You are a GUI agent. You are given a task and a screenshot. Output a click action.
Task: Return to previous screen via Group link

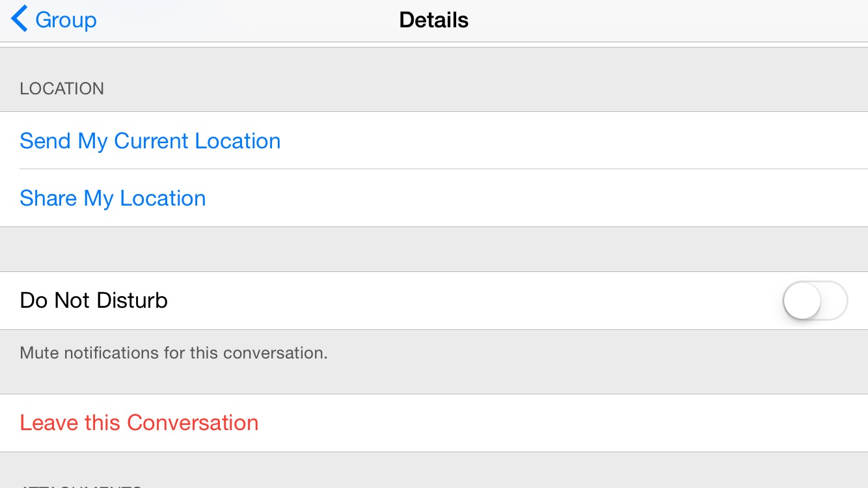[x=66, y=20]
